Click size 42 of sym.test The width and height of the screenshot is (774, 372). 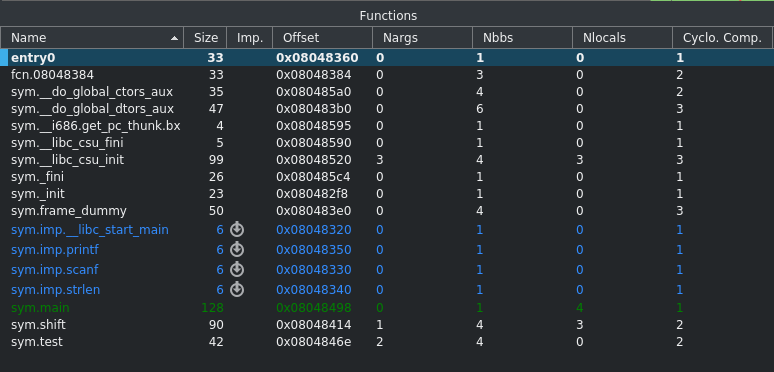[215, 341]
